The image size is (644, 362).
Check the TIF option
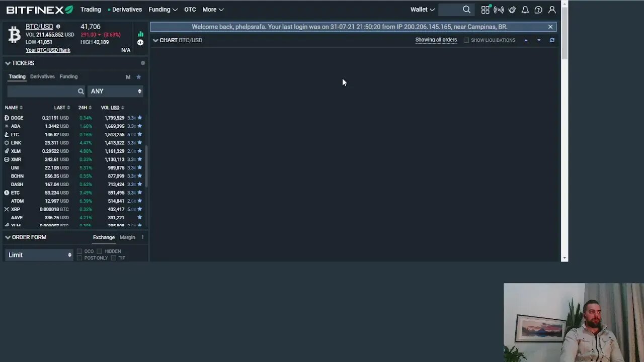114,258
